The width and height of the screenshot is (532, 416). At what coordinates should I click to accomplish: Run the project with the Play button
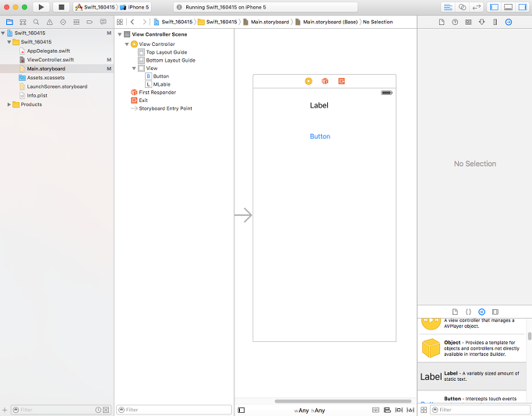tap(41, 7)
